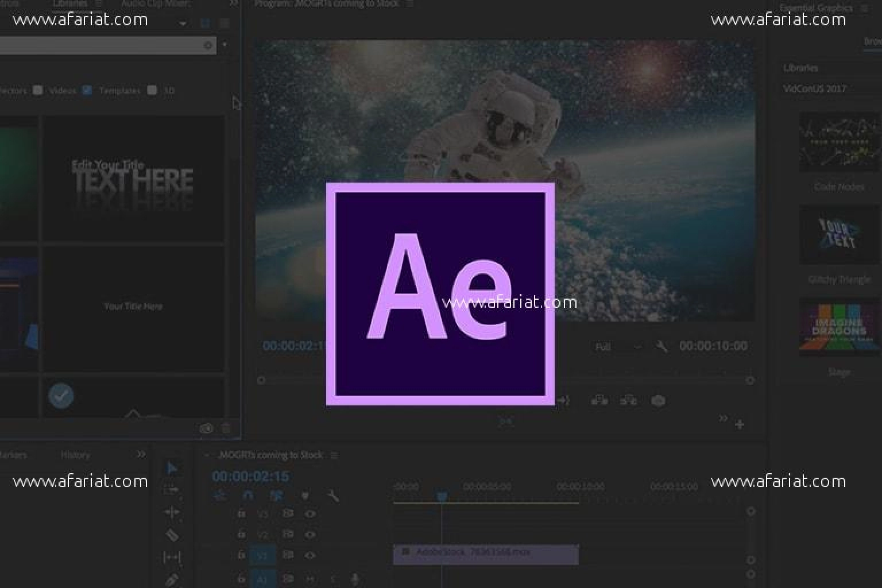Click the Add Marker icon in timeline
Screen dimensions: 882x588
305,496
